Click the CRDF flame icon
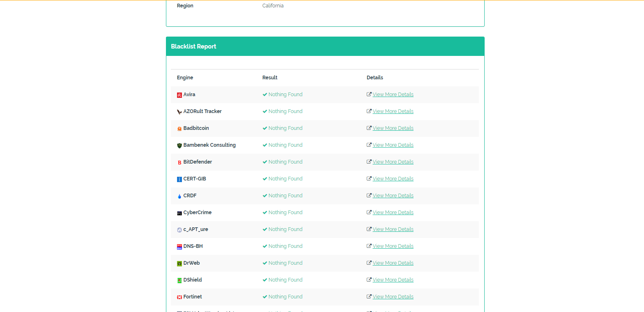 pos(179,196)
